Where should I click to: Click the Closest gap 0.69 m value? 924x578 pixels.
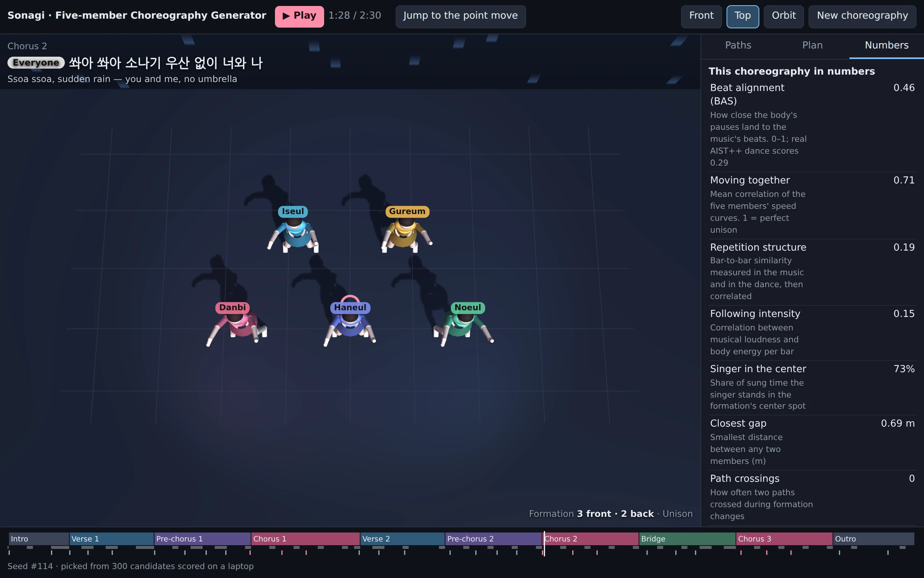tap(898, 423)
